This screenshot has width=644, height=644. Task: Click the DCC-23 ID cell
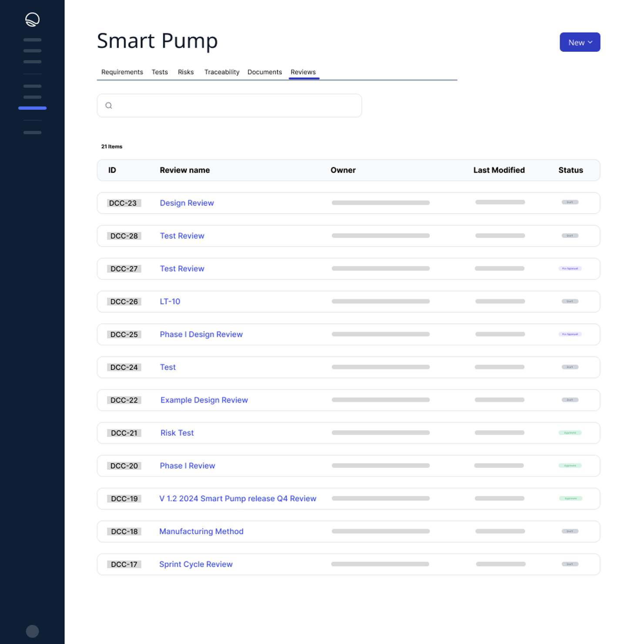124,203
